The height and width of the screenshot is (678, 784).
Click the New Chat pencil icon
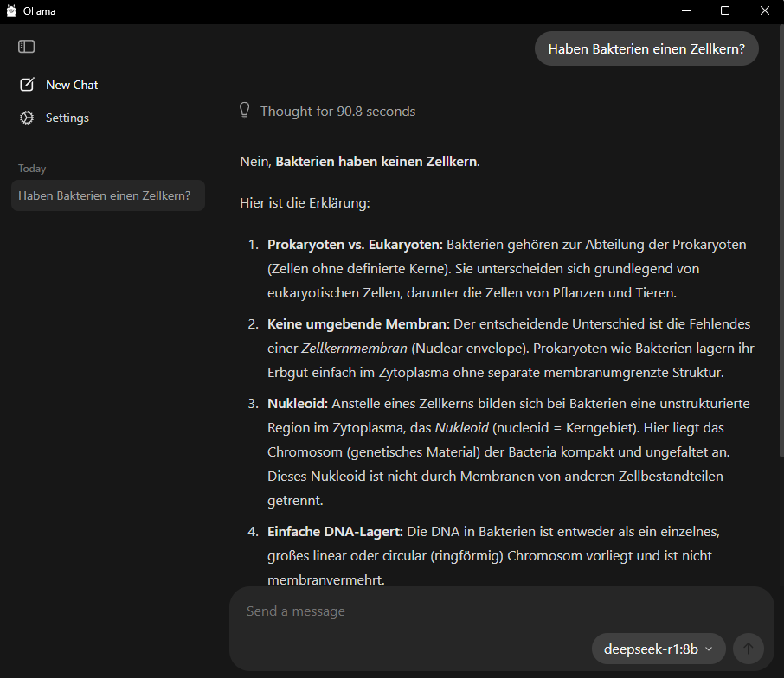(27, 85)
